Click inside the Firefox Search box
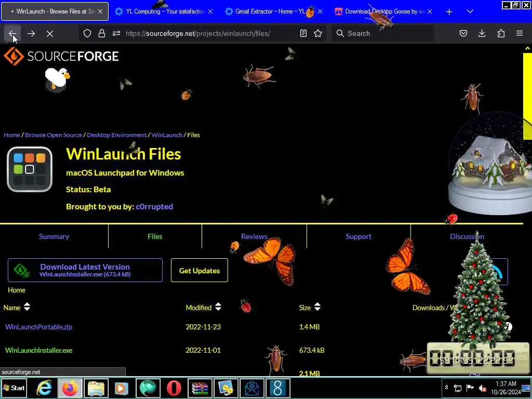 (x=383, y=33)
